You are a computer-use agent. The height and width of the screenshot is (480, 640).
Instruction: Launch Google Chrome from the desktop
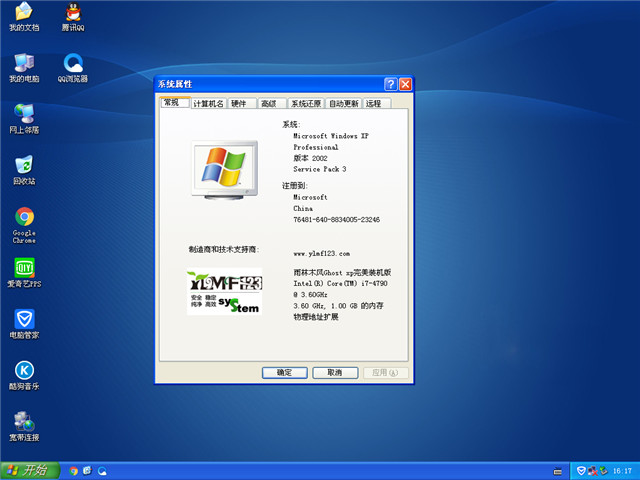[x=24, y=225]
